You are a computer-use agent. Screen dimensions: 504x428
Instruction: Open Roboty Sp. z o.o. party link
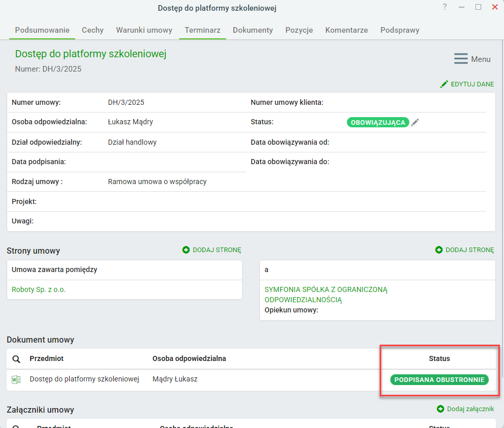(38, 289)
